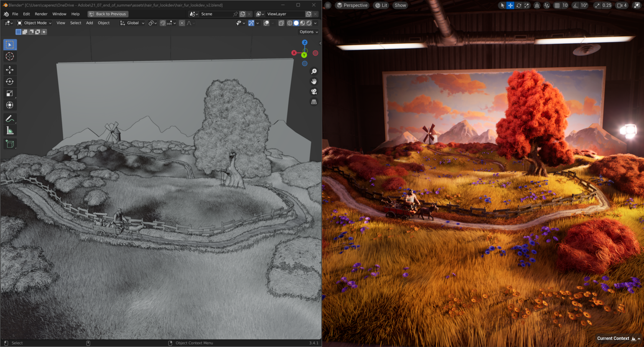Screen dimensions: 644x347
Task: Switch viewport shading to Rendered mode
Action: pos(309,23)
